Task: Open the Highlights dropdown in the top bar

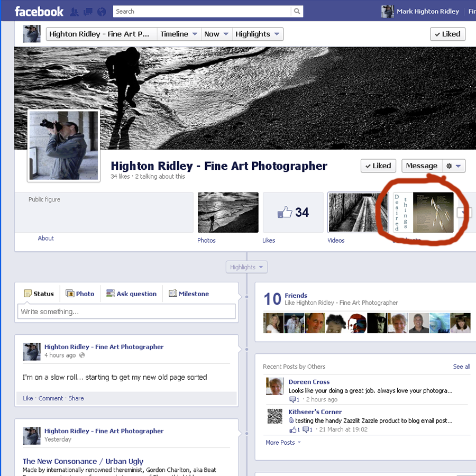Action: (x=258, y=34)
